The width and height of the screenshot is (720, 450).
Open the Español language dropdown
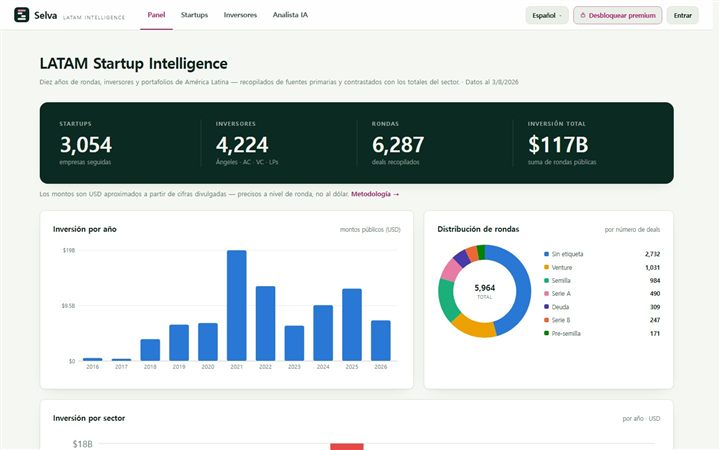547,15
